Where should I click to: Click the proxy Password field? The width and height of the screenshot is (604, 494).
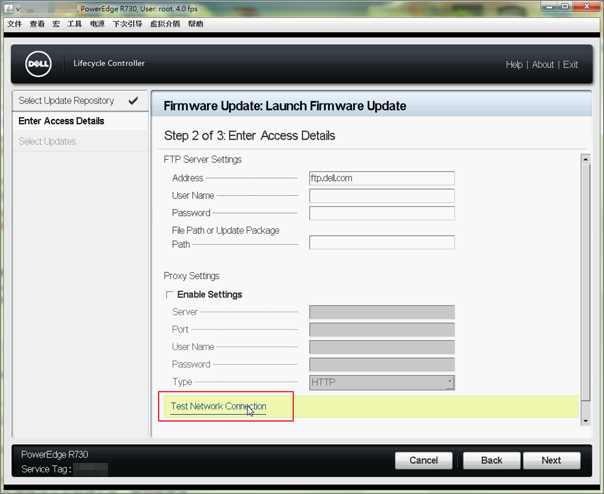pyautogui.click(x=382, y=365)
